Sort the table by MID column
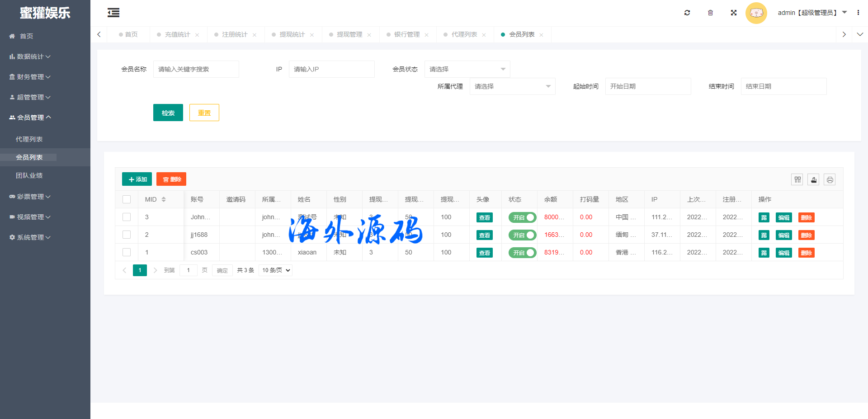The height and width of the screenshot is (419, 868). click(164, 199)
